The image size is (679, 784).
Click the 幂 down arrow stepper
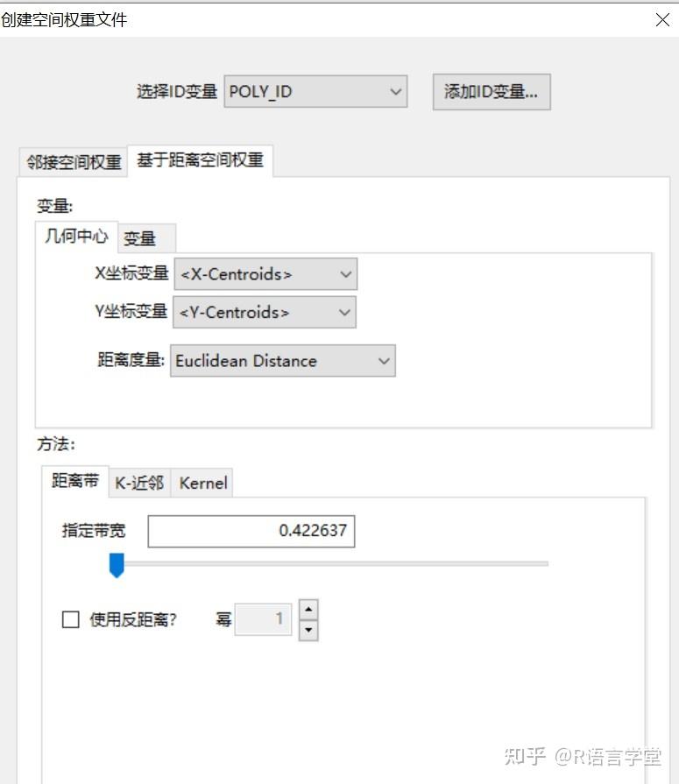pyautogui.click(x=308, y=630)
